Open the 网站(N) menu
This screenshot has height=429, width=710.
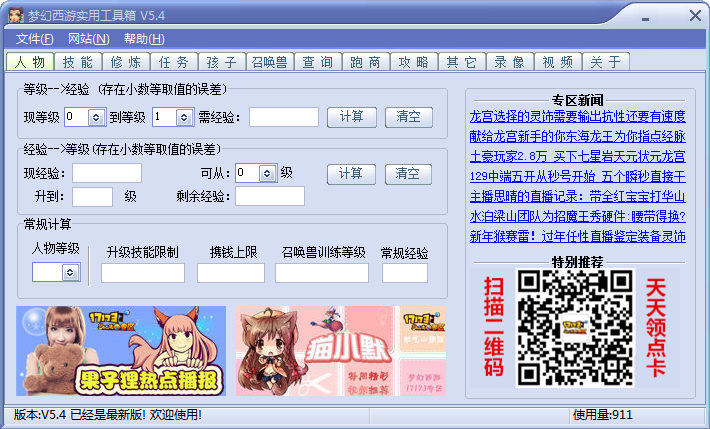point(88,39)
